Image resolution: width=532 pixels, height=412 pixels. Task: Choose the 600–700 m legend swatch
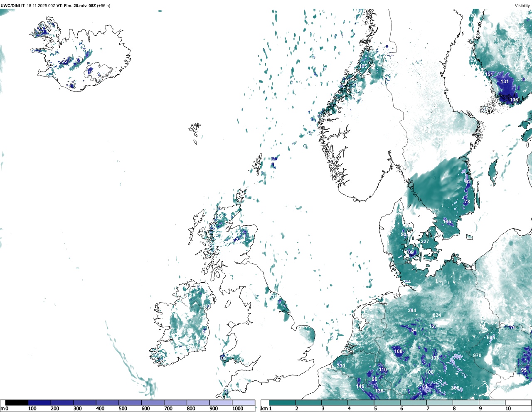[153, 402]
